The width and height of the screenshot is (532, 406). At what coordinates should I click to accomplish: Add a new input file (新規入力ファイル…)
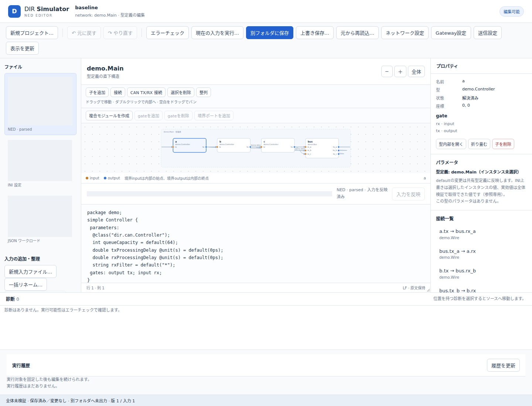click(30, 272)
